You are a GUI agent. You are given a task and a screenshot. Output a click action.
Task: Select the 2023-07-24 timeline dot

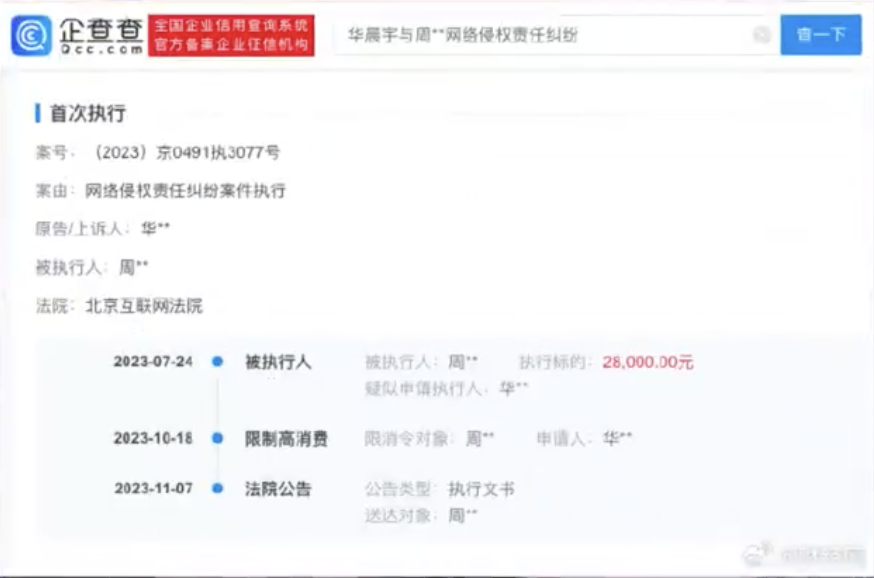217,362
